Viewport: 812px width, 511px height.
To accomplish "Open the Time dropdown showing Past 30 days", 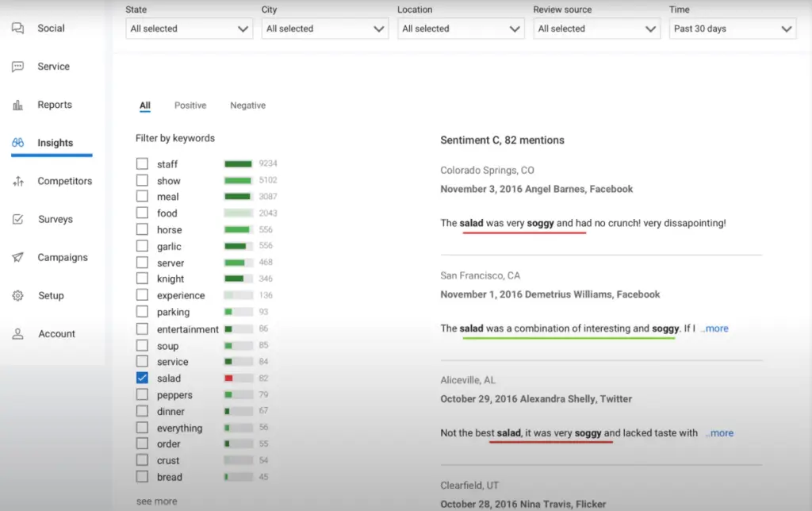I will point(733,29).
